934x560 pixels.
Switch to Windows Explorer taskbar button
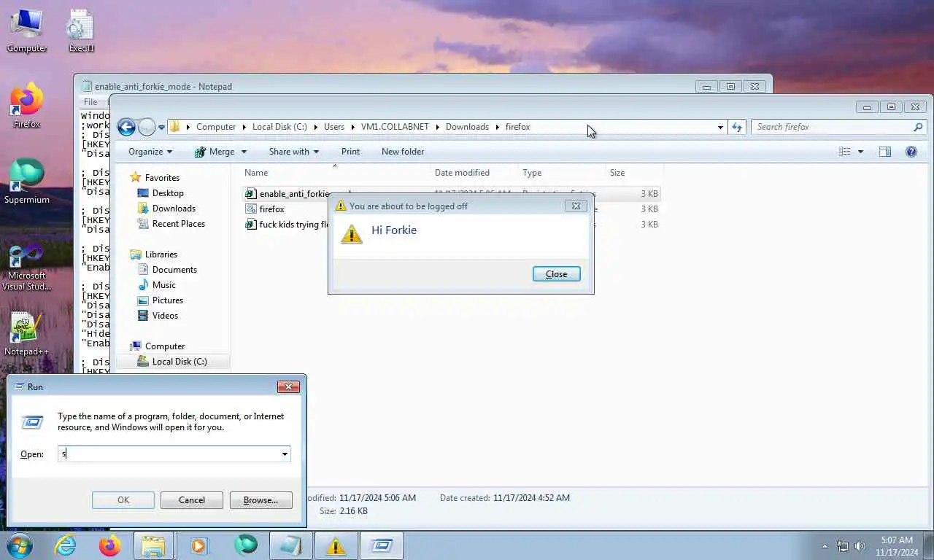pyautogui.click(x=153, y=545)
